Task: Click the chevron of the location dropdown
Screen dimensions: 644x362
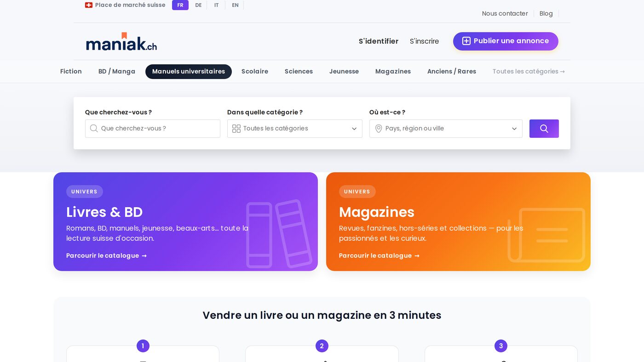Action: (514, 129)
